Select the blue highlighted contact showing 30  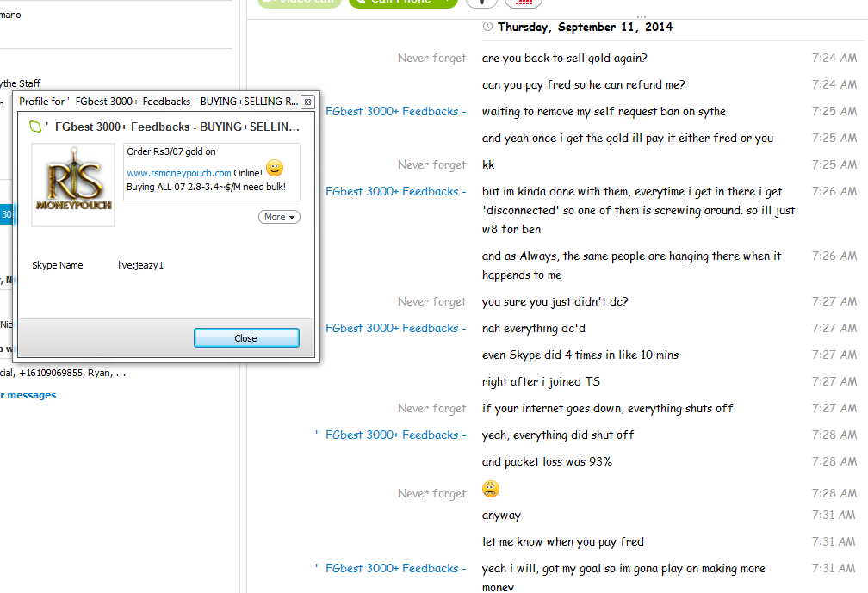tap(7, 214)
